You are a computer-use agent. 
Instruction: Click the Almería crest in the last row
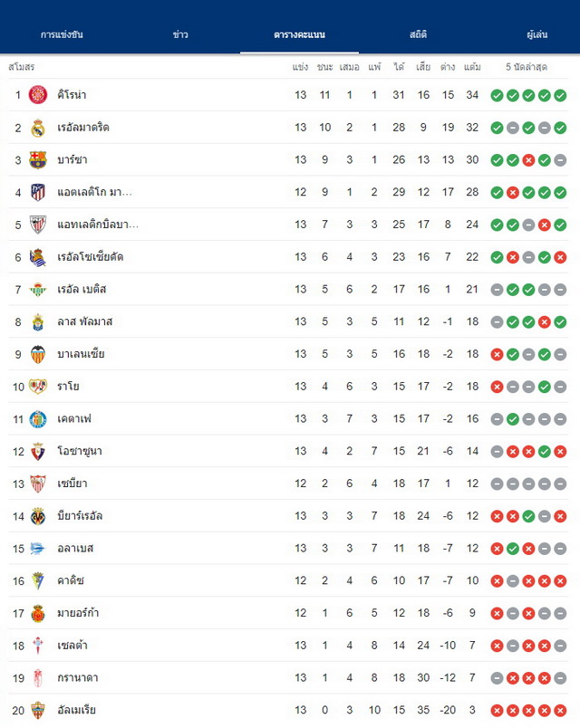click(x=38, y=711)
